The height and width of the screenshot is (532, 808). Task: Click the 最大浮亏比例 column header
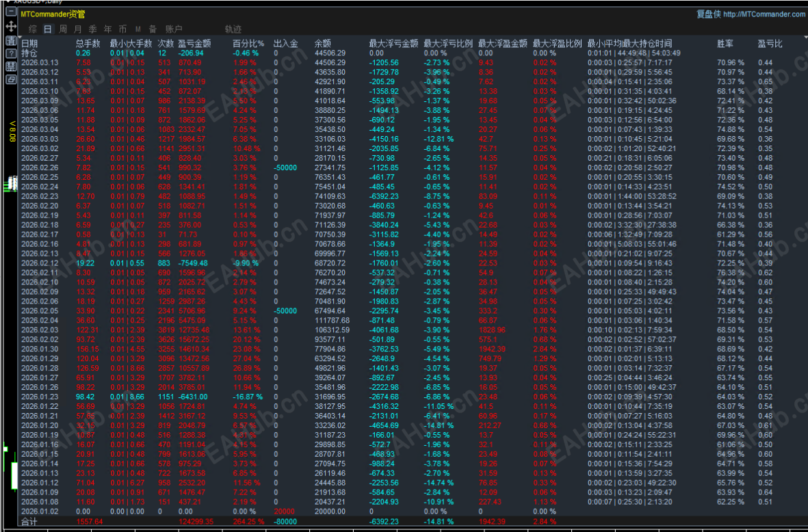coord(448,43)
